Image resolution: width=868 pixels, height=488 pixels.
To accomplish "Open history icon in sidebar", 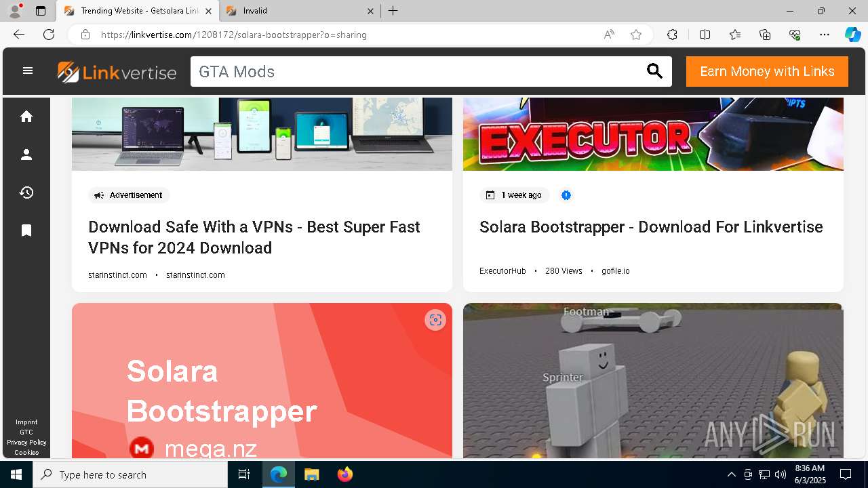I will [26, 192].
